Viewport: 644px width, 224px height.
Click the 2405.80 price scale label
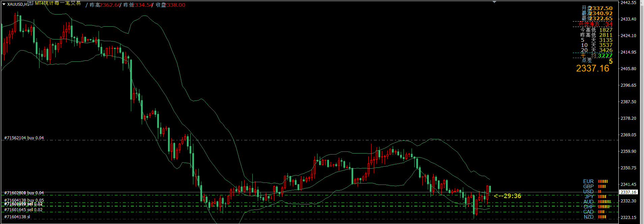pyautogui.click(x=628, y=69)
